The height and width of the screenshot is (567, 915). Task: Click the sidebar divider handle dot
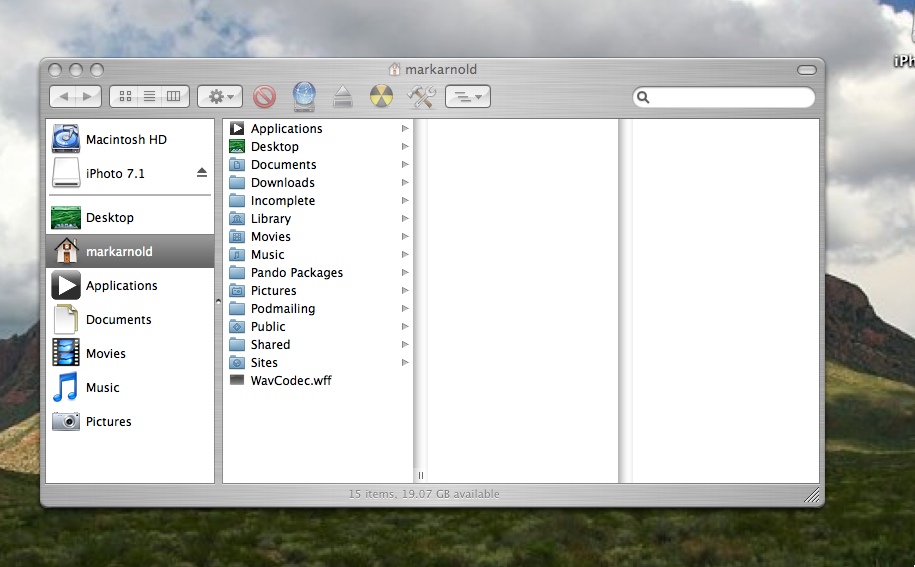pos(218,302)
